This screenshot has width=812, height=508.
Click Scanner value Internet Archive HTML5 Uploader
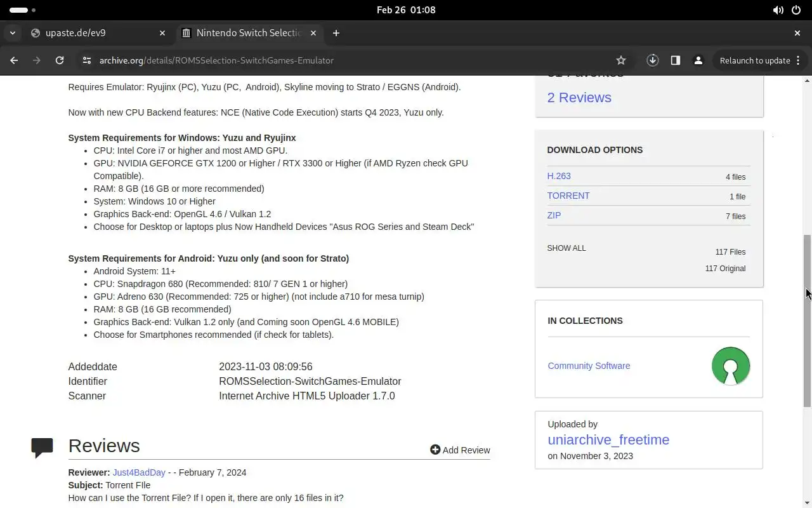click(x=307, y=396)
